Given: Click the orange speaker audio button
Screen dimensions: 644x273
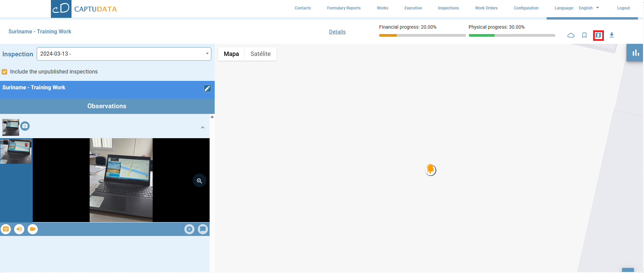Looking at the screenshot, I should coord(19,229).
